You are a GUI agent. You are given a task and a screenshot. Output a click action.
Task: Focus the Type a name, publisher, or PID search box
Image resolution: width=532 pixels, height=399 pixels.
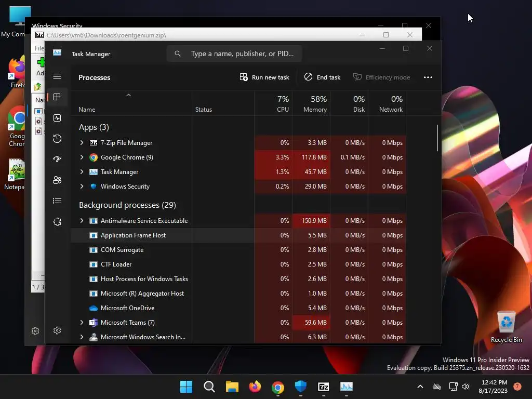(x=234, y=54)
